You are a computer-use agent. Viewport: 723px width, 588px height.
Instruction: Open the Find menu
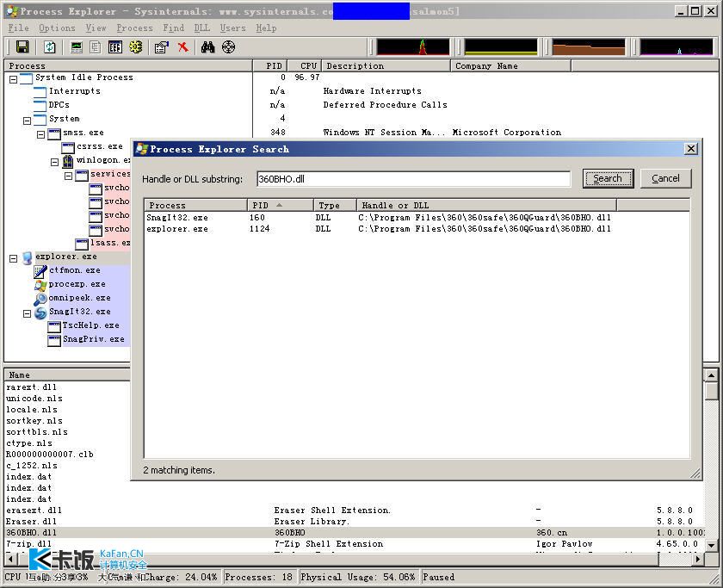[173, 28]
